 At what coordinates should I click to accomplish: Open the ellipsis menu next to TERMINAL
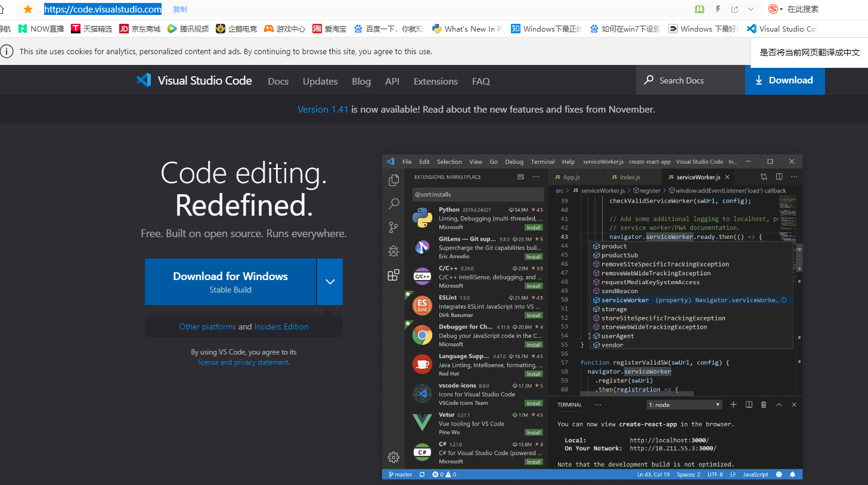(598, 405)
